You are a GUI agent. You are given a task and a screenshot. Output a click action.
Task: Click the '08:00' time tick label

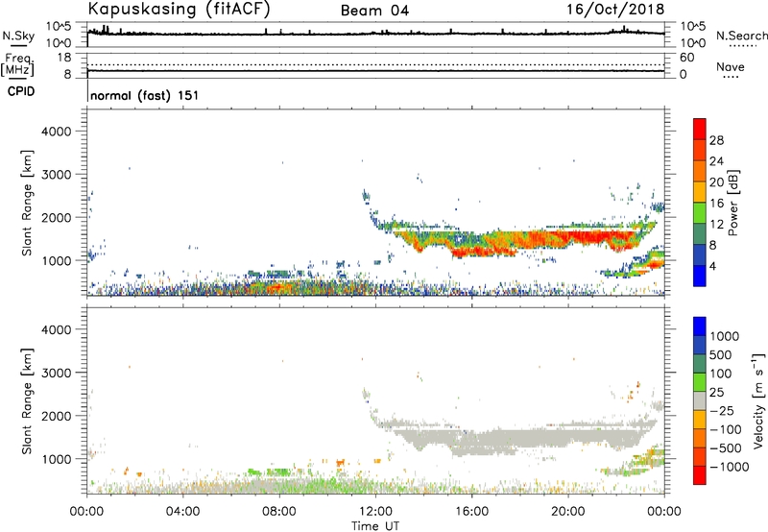[x=279, y=512]
